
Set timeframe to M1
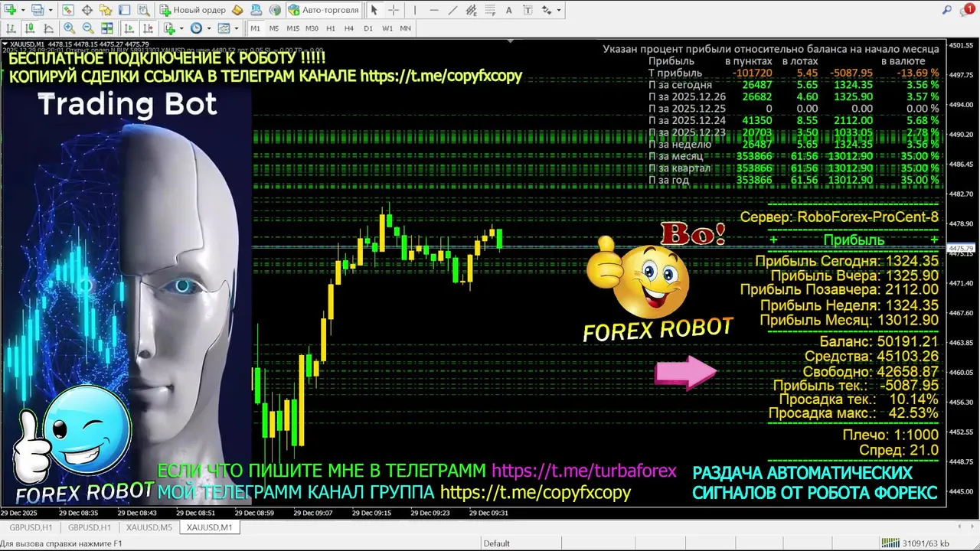click(x=255, y=28)
